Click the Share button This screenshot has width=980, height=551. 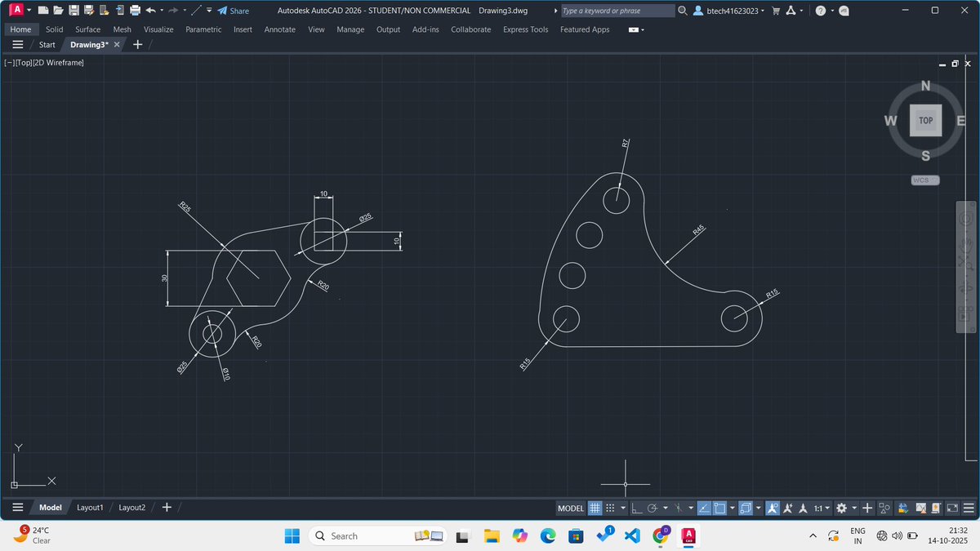[234, 11]
